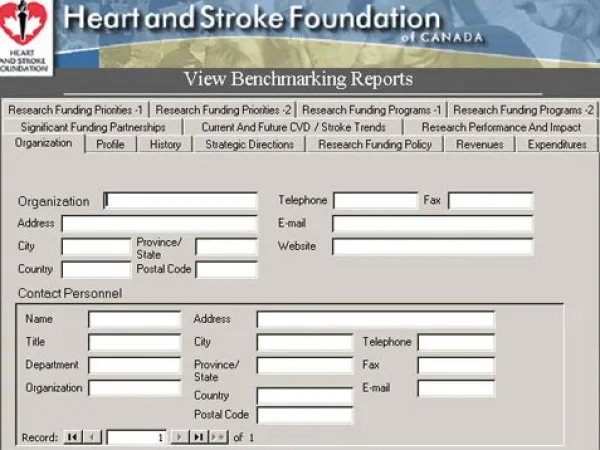Open Significant Funding Partnerships tab
Screen dimensions: 600x450
coord(93,127)
